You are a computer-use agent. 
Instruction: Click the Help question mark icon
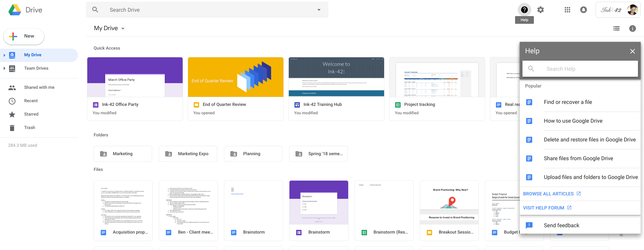pyautogui.click(x=524, y=10)
